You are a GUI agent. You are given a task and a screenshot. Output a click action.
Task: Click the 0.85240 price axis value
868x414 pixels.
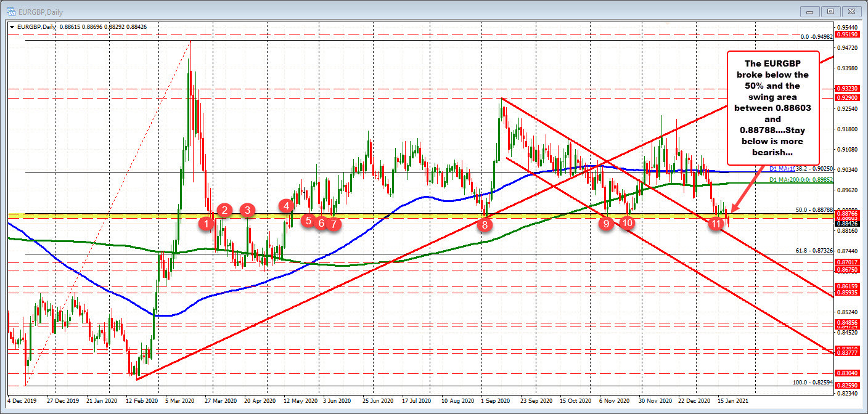[846, 312]
